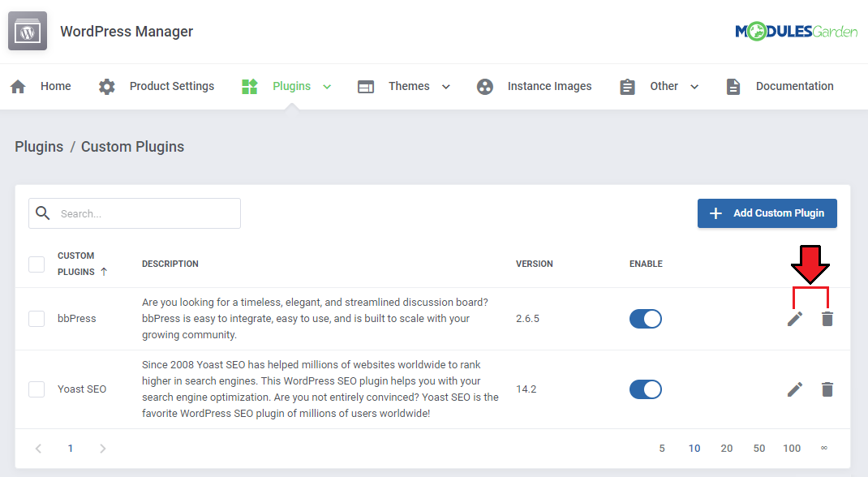Edit the bbPress plugin with pencil icon
The height and width of the screenshot is (477, 868).
point(795,319)
